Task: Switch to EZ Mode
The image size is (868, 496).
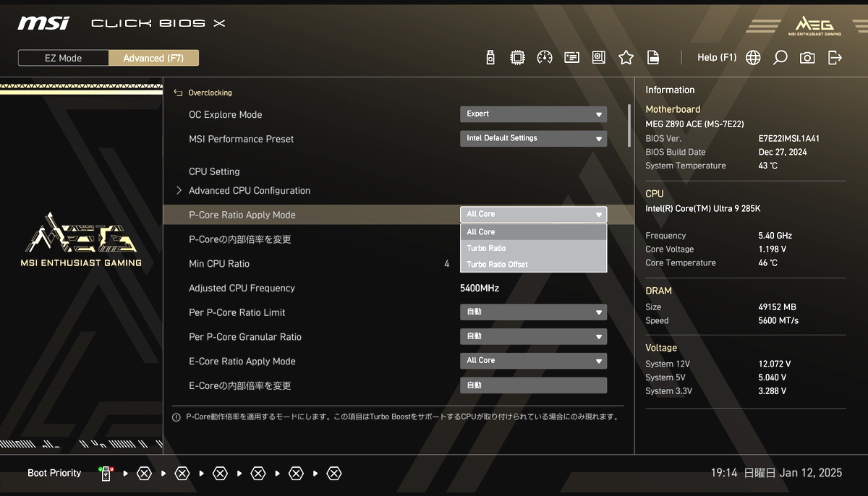Action: tap(64, 58)
